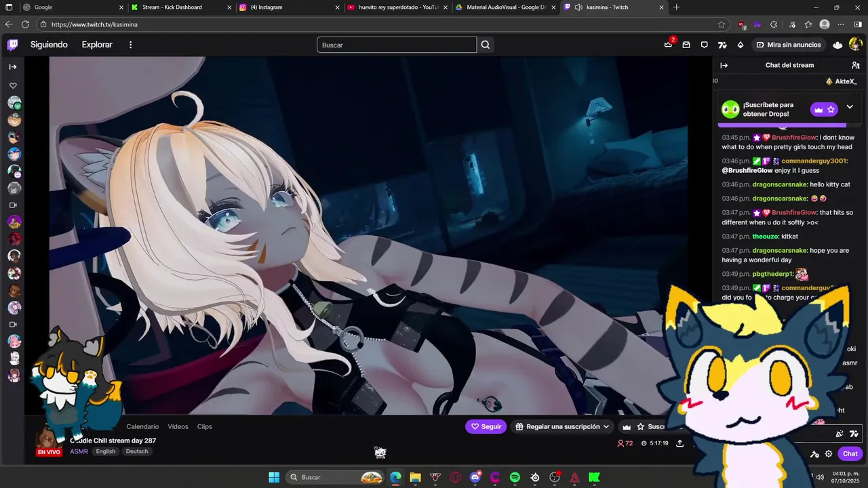Bookmark this page with the star icon
Viewport: 868px width, 488px height.
(722, 24)
